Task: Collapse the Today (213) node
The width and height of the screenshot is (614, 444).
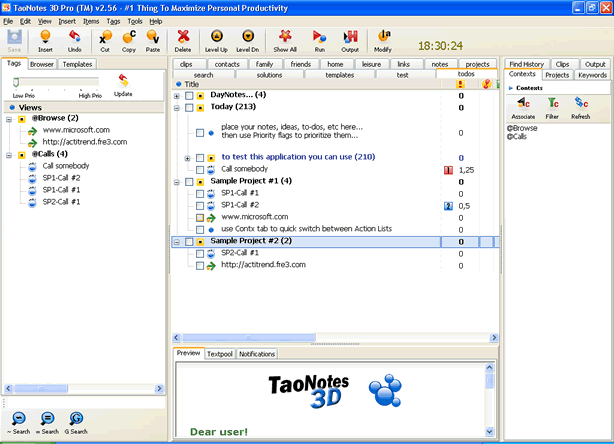Action: coord(177,108)
